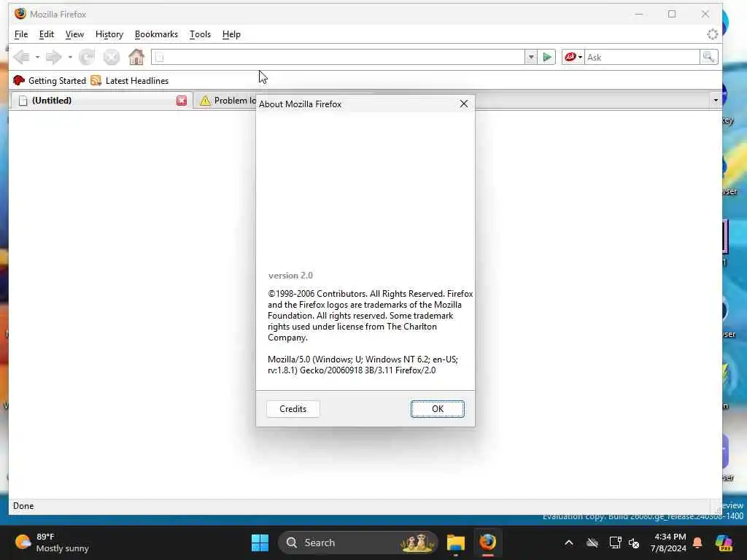The height and width of the screenshot is (560, 747).
Task: Open the Forward history dropdown arrow
Action: pyautogui.click(x=69, y=57)
